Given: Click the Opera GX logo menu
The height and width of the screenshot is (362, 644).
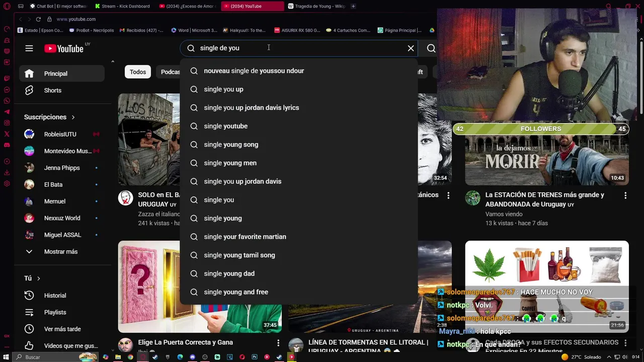Looking at the screenshot, I should (7, 6).
